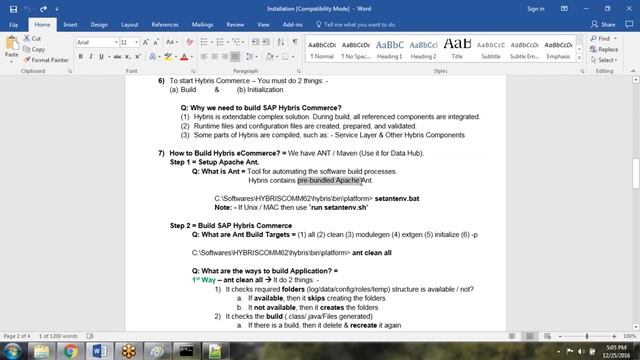Align text right
640x360 pixels.
(224, 57)
